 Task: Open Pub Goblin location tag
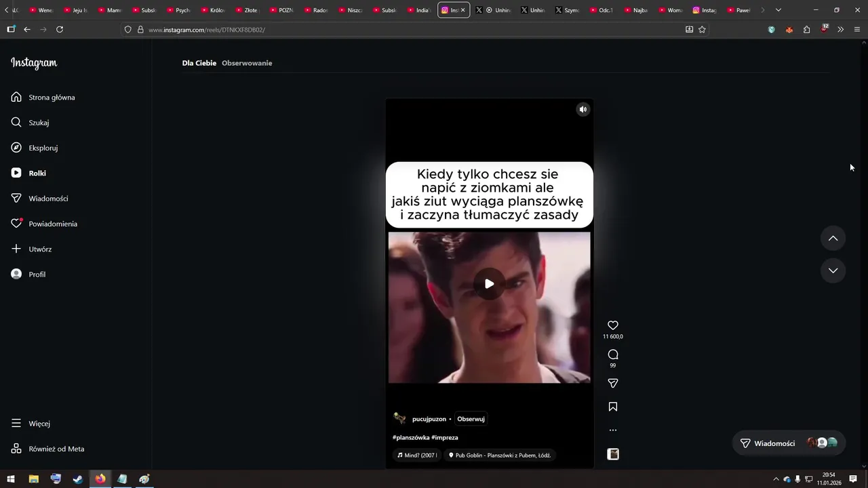coord(500,455)
